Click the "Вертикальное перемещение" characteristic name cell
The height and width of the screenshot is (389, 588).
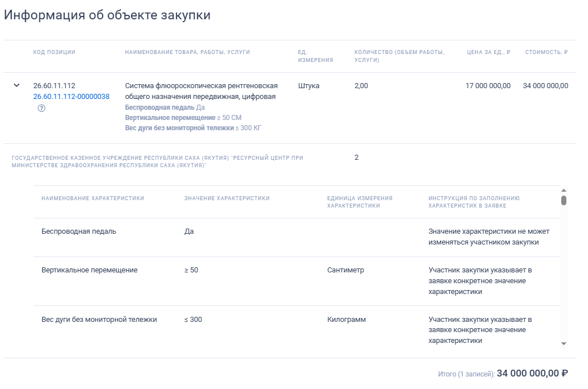tap(89, 270)
